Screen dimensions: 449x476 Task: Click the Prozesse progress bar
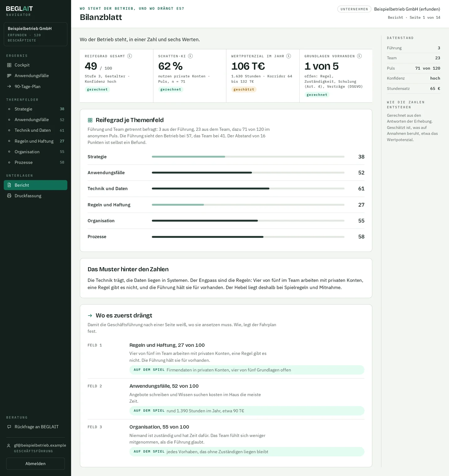click(248, 237)
